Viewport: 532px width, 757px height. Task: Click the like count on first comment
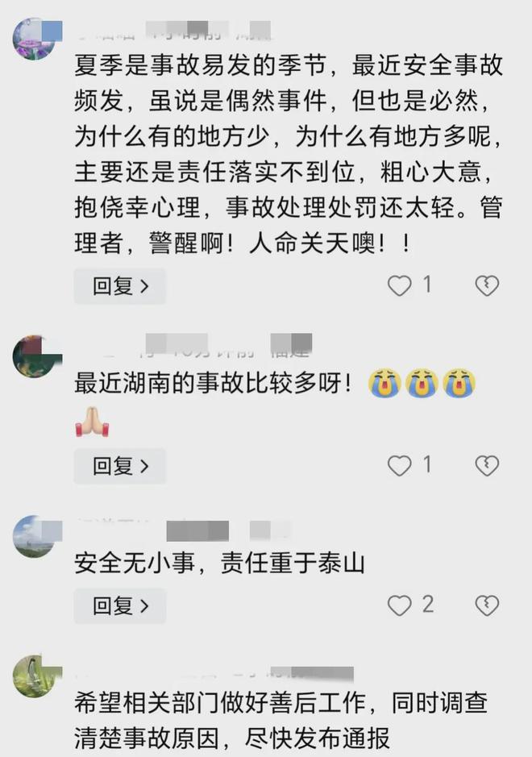(426, 285)
